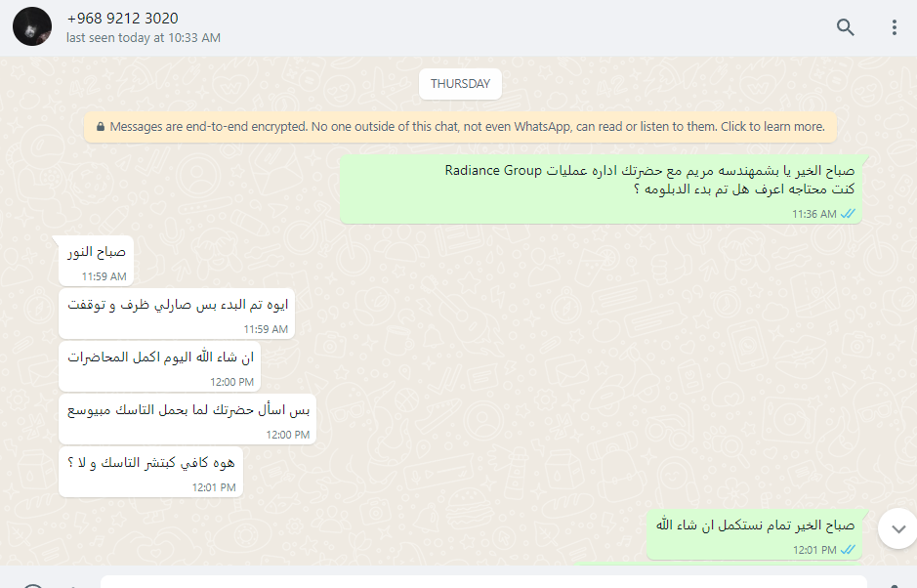
Task: Select the second 11:59 AM incoming message
Action: (x=177, y=314)
